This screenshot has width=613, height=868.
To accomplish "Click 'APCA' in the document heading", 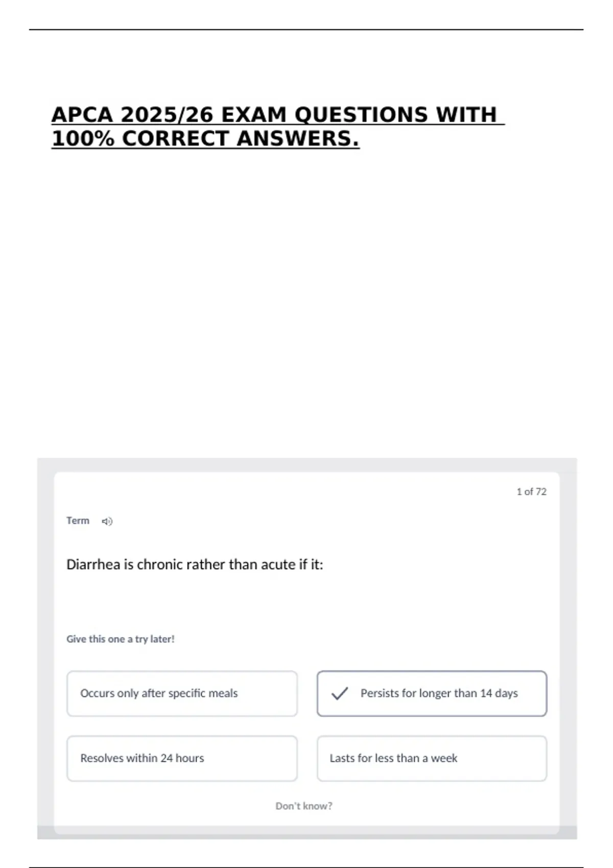I will [x=82, y=115].
